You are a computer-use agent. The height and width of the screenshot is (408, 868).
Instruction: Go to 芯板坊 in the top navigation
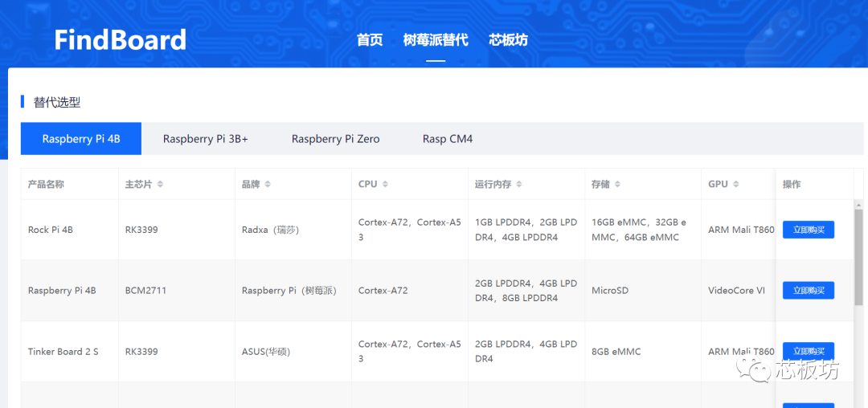508,40
